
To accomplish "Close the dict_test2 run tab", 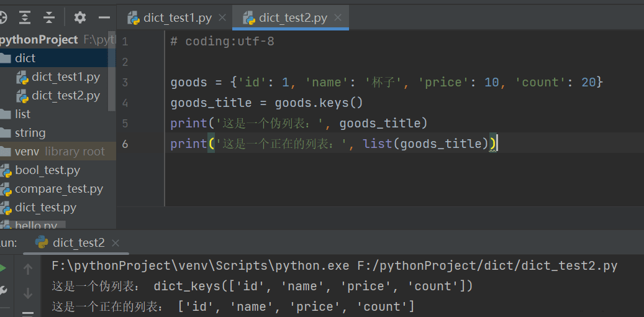I will click(117, 242).
